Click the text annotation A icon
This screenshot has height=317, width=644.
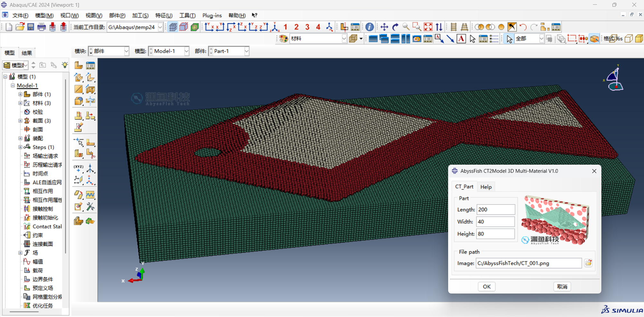click(x=461, y=39)
